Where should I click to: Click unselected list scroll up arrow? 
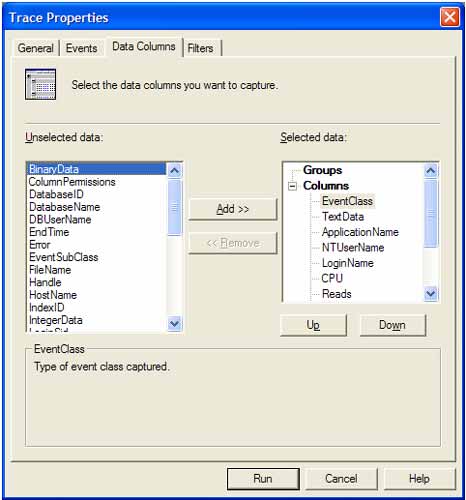tap(175, 171)
